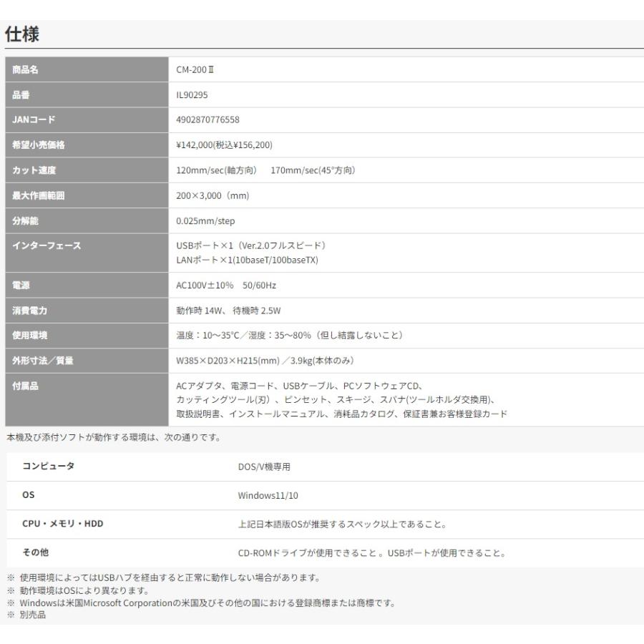Select the Windows11/10 value
Image resolution: width=644 pixels, height=644 pixels.
click(x=268, y=496)
